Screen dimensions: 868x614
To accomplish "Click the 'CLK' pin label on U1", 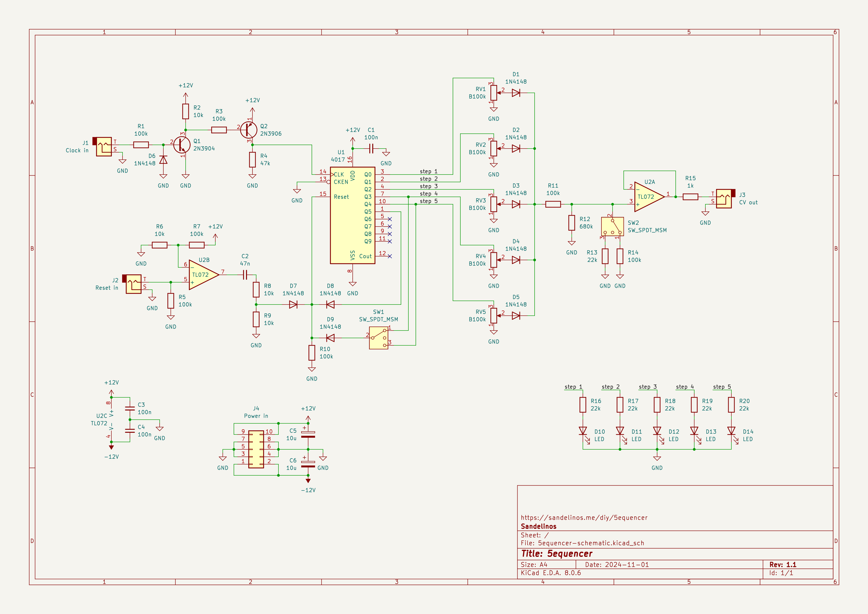I will point(339,175).
